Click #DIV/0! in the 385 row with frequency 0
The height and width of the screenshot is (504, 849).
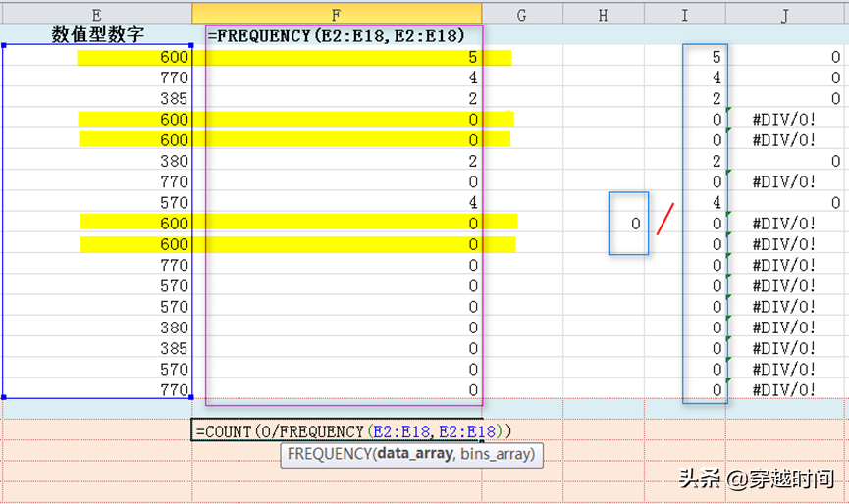click(784, 348)
